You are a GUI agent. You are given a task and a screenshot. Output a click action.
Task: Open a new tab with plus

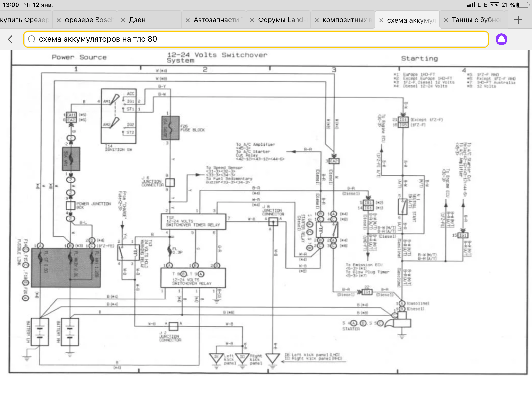(518, 20)
